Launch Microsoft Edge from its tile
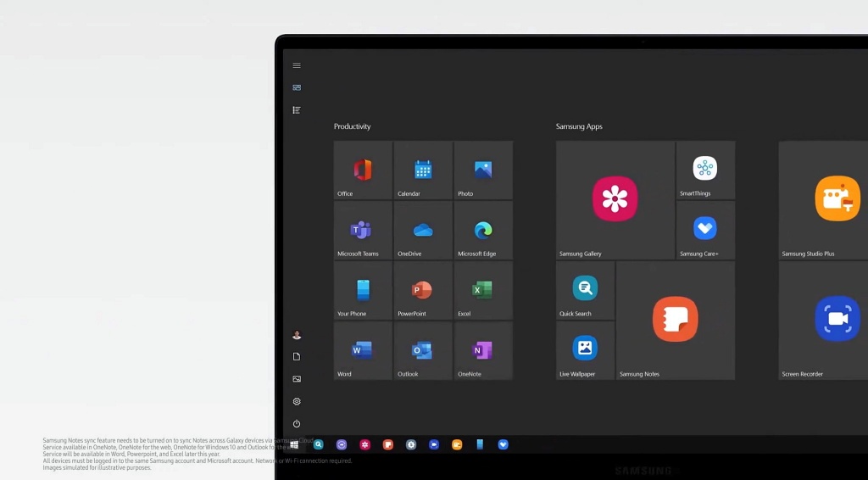The width and height of the screenshot is (868, 480). tap(483, 231)
